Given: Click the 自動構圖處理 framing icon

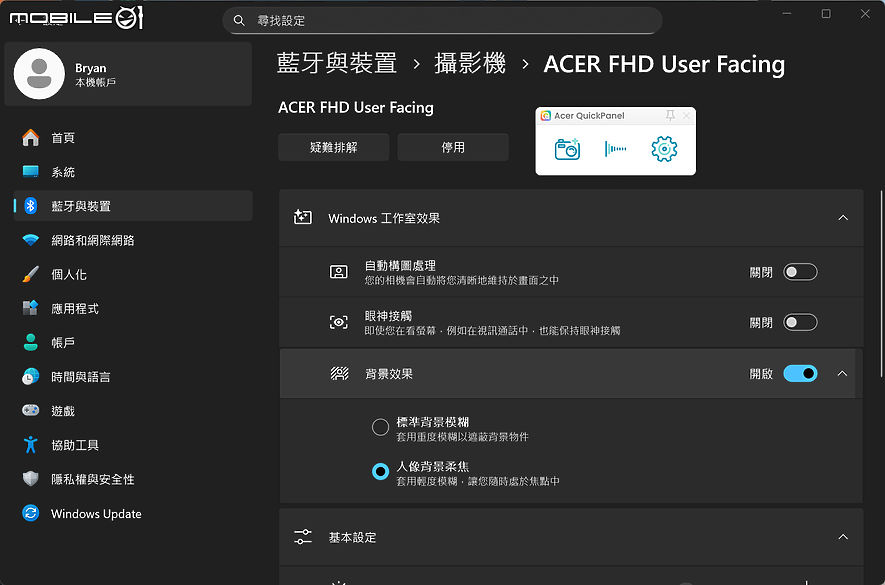Looking at the screenshot, I should coord(339,272).
